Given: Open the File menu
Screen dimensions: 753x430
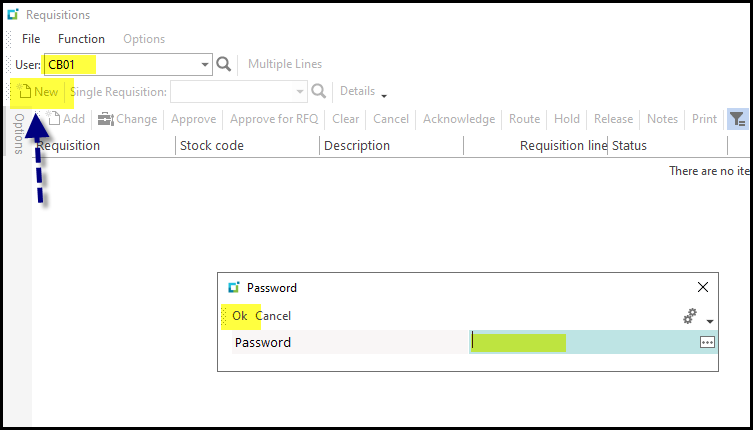Looking at the screenshot, I should click(x=31, y=39).
